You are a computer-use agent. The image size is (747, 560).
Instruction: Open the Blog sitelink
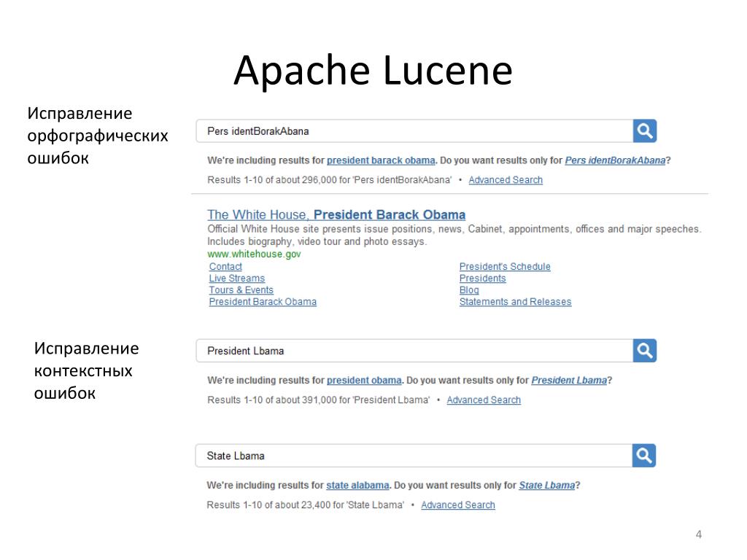point(469,290)
